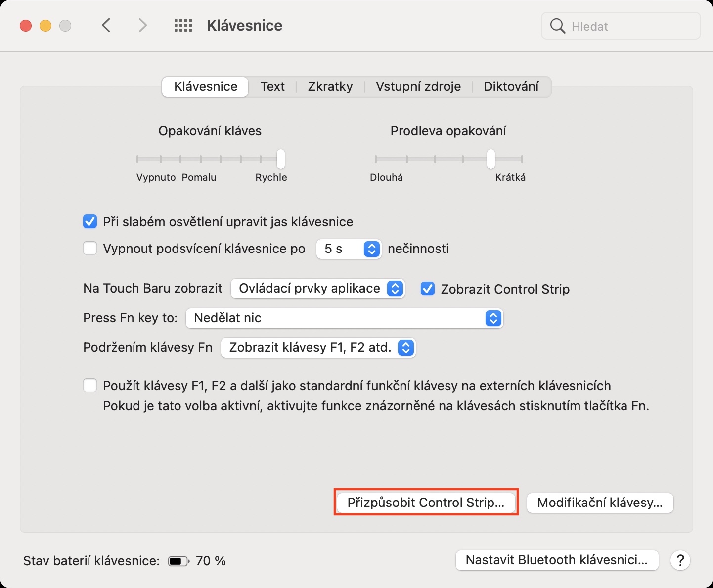Open the Press Fn key to dropdown
The width and height of the screenshot is (713, 588).
(344, 318)
